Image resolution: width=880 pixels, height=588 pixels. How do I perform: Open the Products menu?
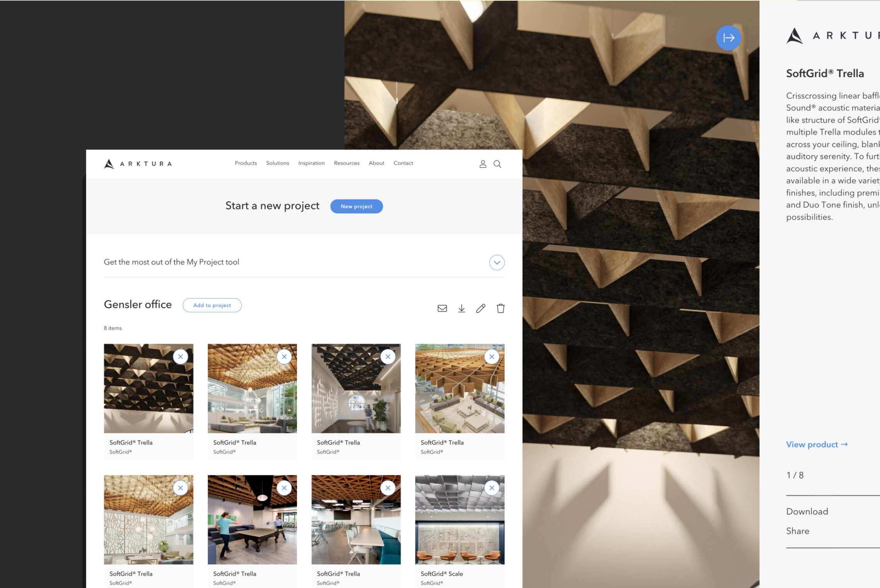click(246, 163)
